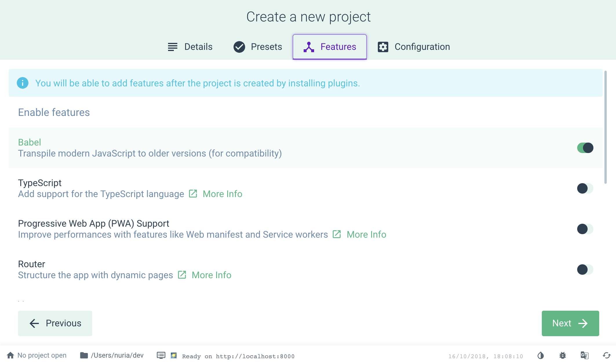
Task: Disable the Babel feature toggle
Action: pos(585,148)
